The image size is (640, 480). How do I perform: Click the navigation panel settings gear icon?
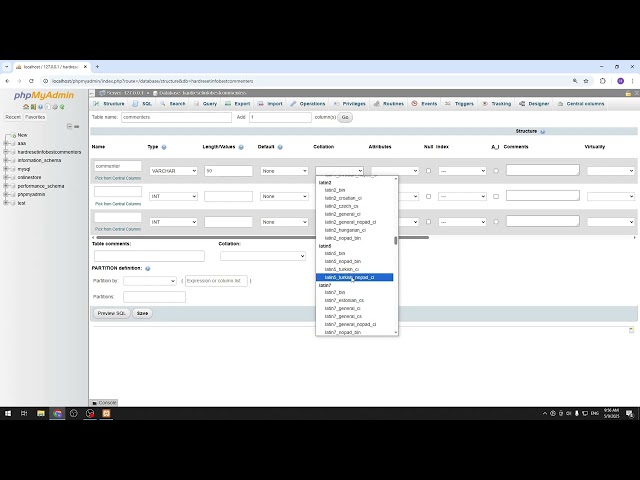(55, 107)
